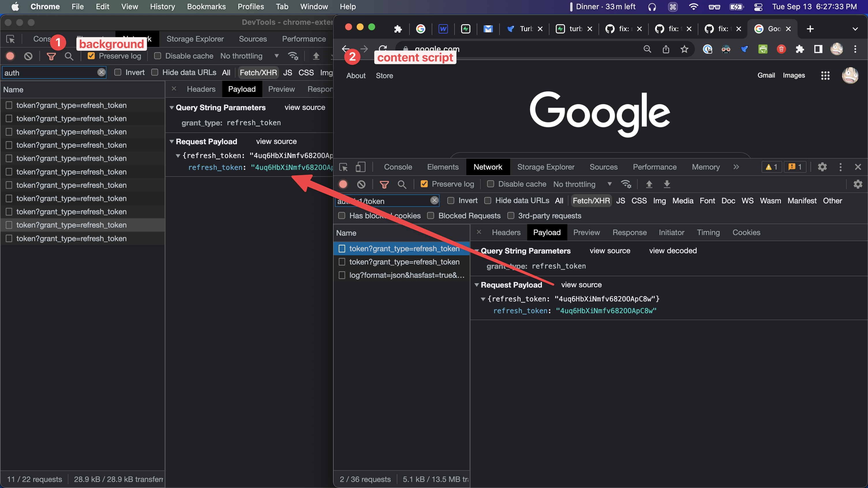Click the inspect element picker icon in right DevTools

(x=343, y=167)
